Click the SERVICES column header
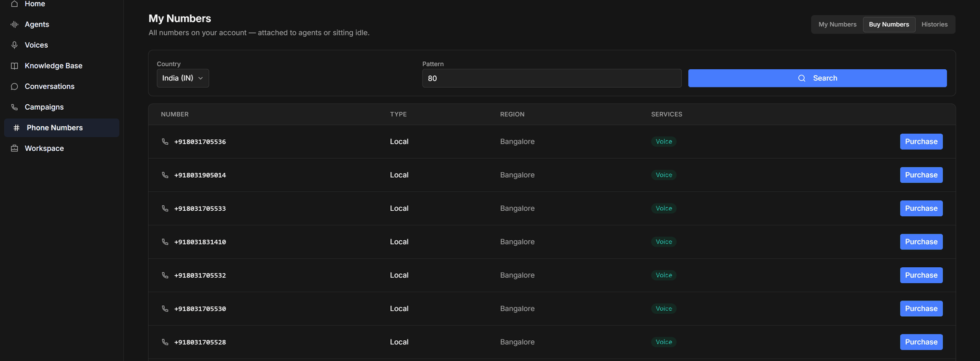 coord(666,115)
